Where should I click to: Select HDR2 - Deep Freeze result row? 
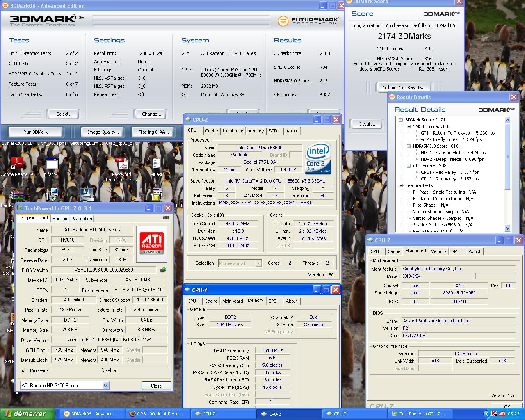pyautogui.click(x=452, y=159)
